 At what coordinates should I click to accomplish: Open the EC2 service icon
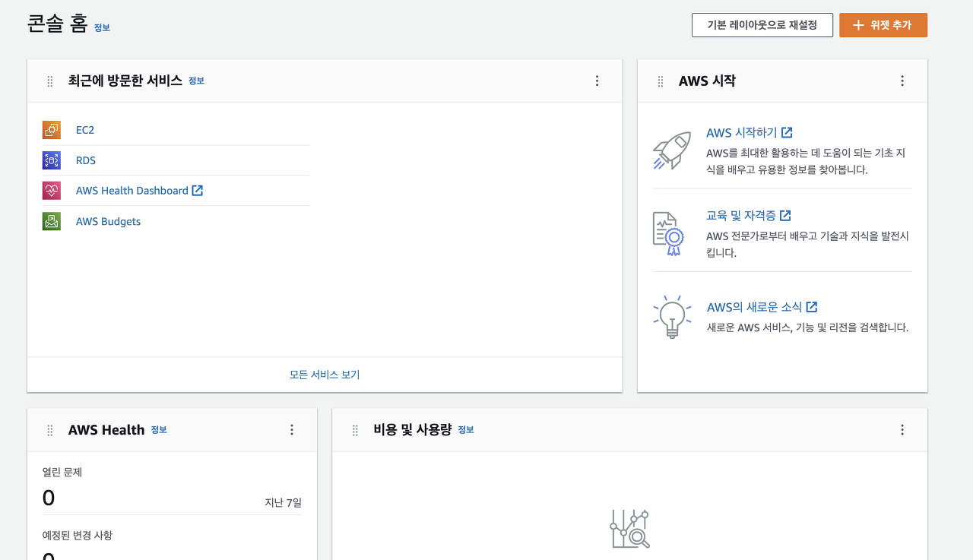click(x=52, y=130)
